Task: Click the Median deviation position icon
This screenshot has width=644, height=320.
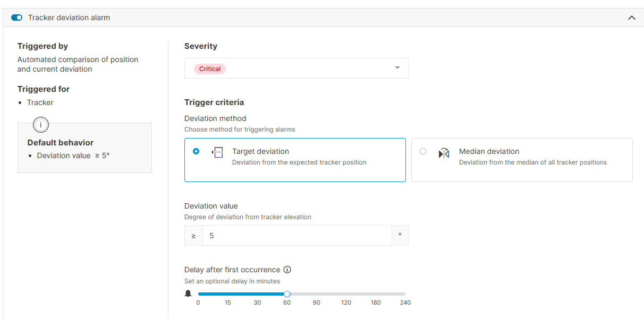Action: coord(444,152)
